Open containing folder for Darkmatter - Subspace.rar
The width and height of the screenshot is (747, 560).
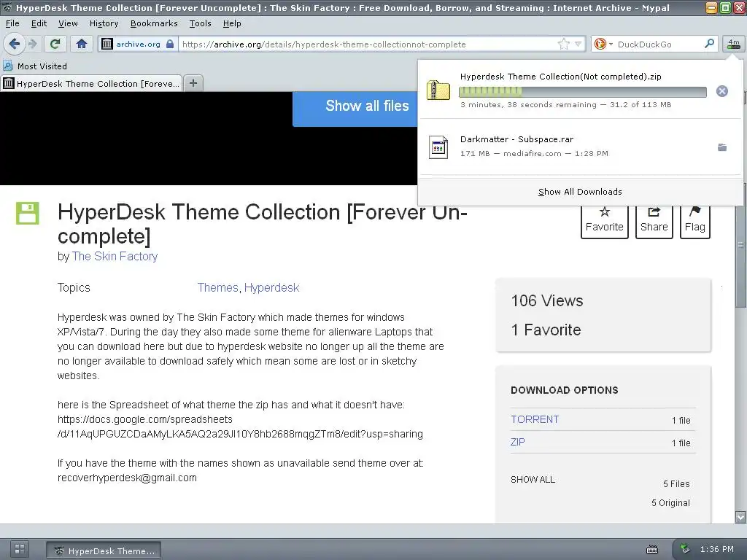point(722,147)
